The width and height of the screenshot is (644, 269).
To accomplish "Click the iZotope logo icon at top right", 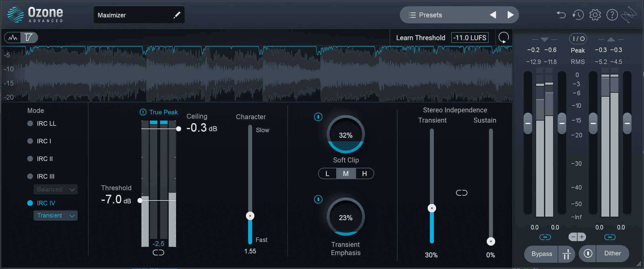I will click(629, 15).
